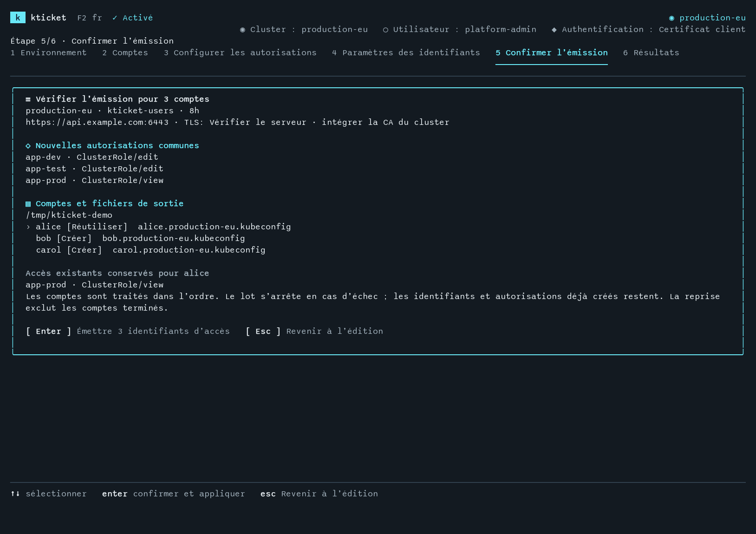Select the bob [Créer] account row
The image size is (756, 534).
(140, 239)
